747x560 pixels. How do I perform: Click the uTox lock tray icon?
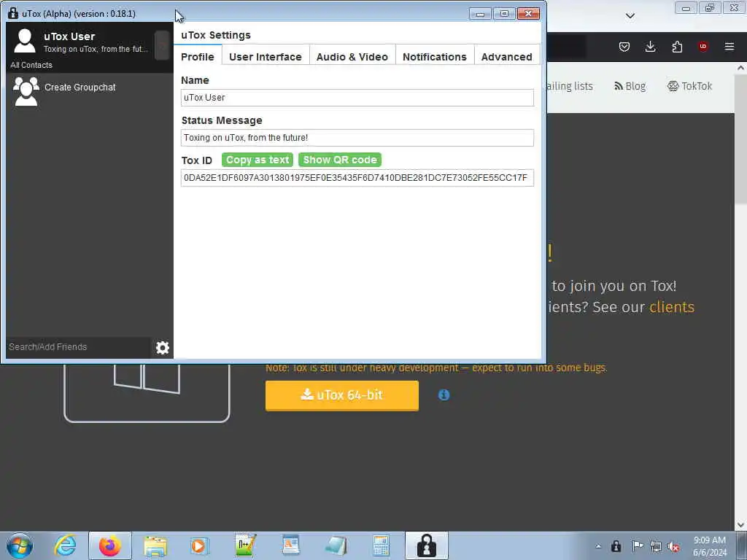(616, 546)
